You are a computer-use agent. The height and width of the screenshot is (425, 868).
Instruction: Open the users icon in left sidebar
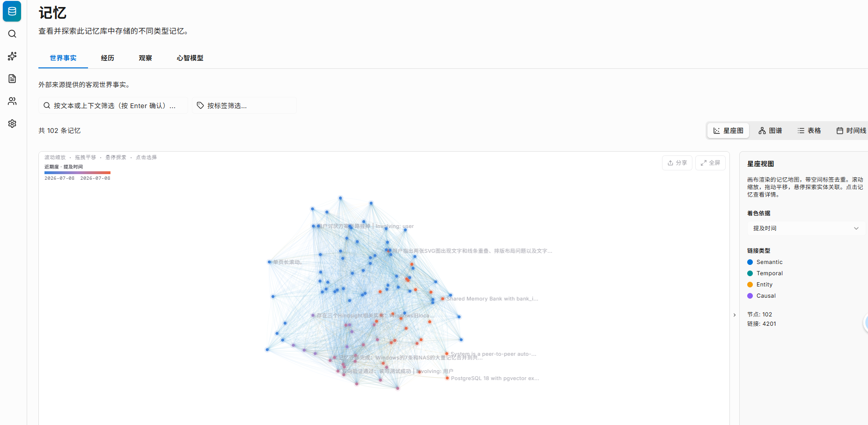tap(12, 101)
